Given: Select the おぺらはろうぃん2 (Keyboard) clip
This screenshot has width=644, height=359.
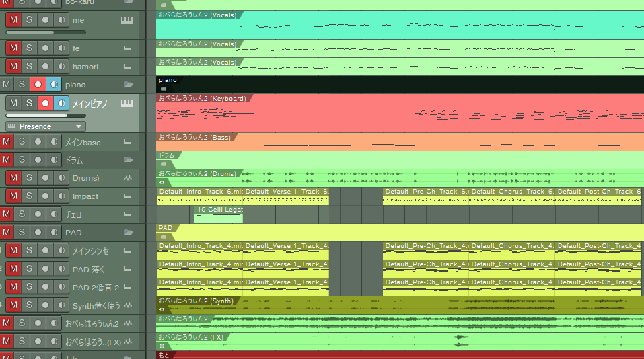Looking at the screenshot, I should tap(400, 113).
